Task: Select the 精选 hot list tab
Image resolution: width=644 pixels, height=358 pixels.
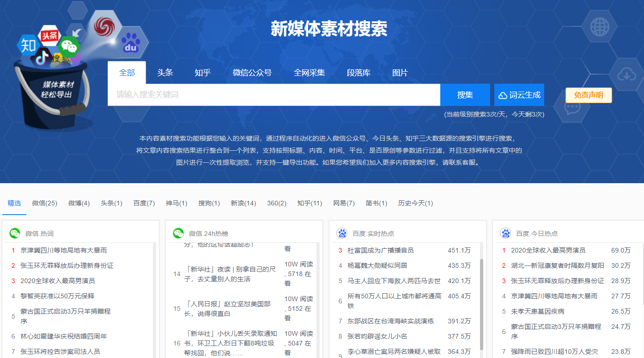Action: point(14,203)
